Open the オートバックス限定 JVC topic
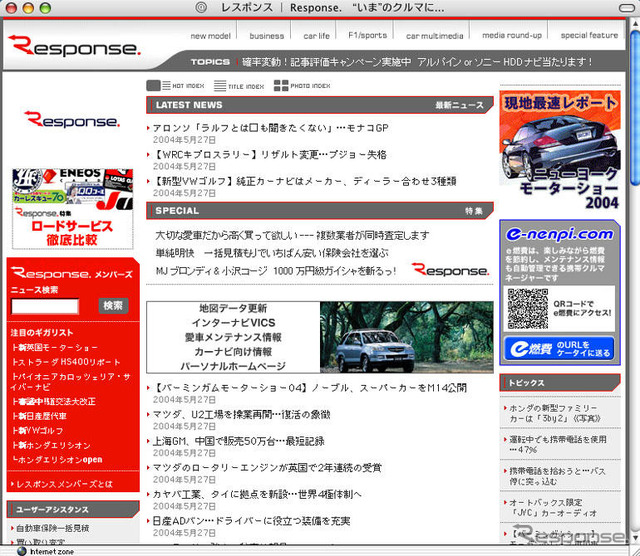 [x=553, y=507]
